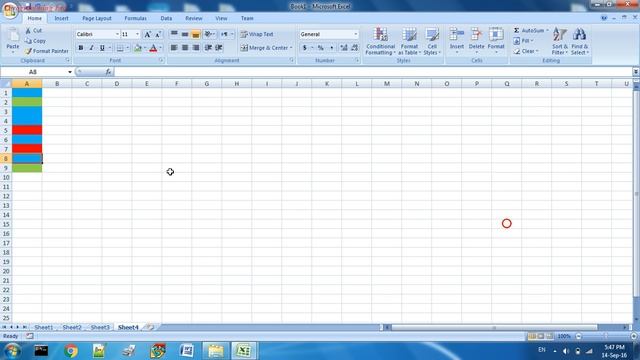Toggle Underline formatting
The image size is (640, 360).
coord(102,48)
